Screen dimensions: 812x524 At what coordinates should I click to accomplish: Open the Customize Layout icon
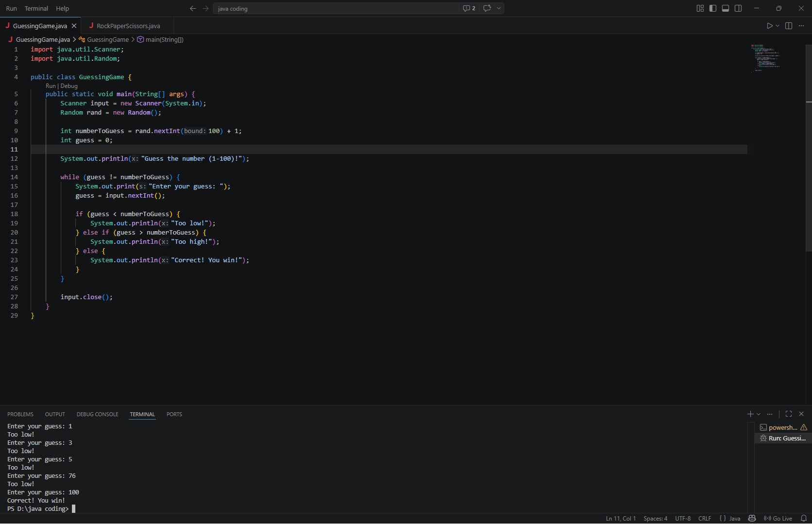tap(700, 8)
